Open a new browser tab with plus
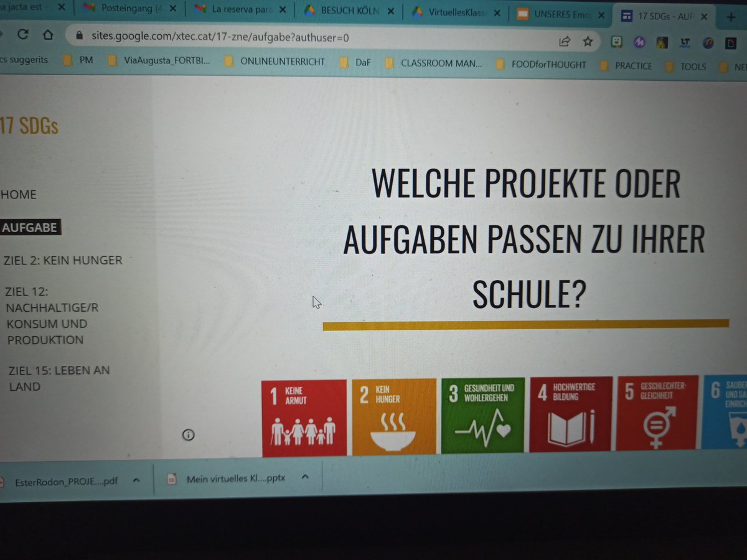Image resolution: width=747 pixels, height=560 pixels. [x=731, y=17]
